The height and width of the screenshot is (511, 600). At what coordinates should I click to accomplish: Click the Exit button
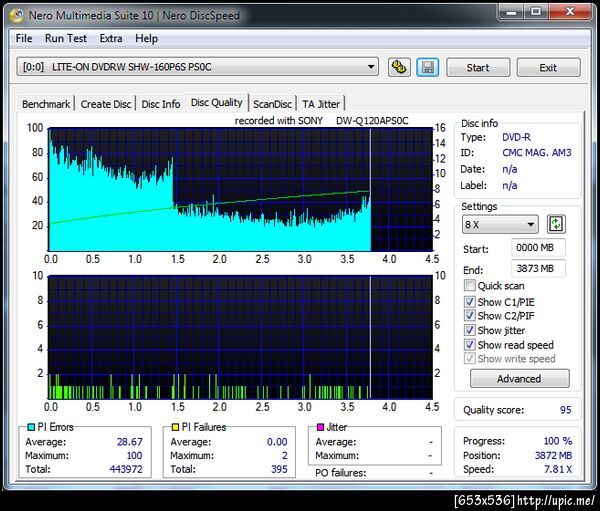coord(548,68)
